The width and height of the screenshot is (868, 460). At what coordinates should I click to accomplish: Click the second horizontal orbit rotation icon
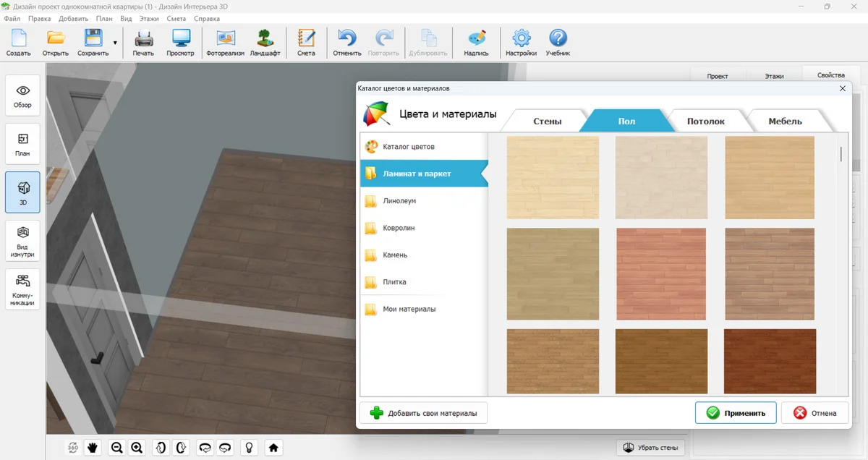coord(225,448)
